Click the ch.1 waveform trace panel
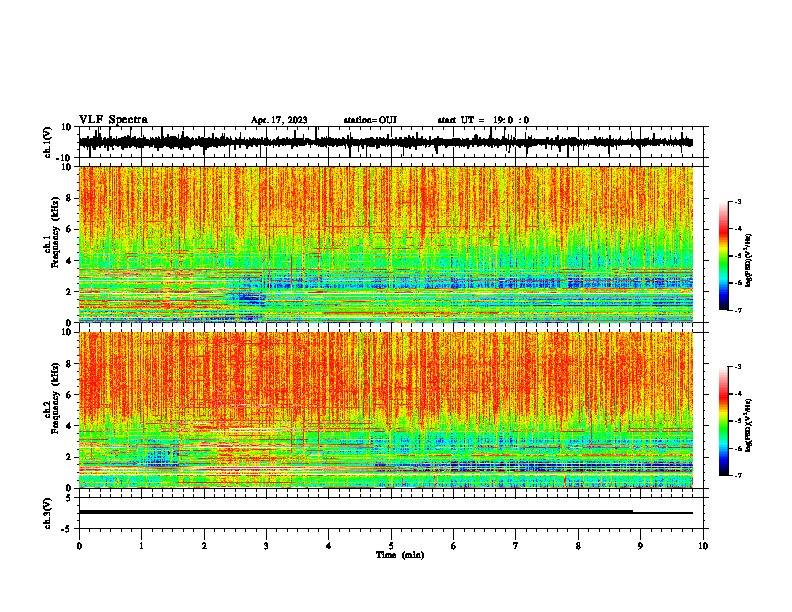 coord(390,142)
